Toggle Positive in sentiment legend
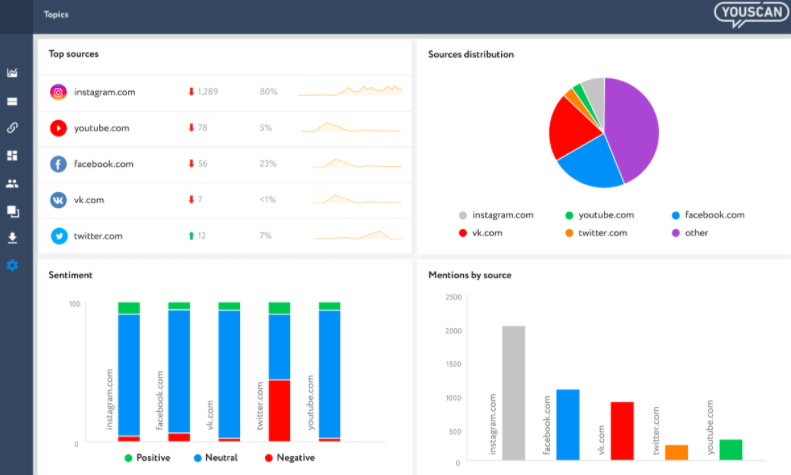The image size is (791, 475). point(147,458)
